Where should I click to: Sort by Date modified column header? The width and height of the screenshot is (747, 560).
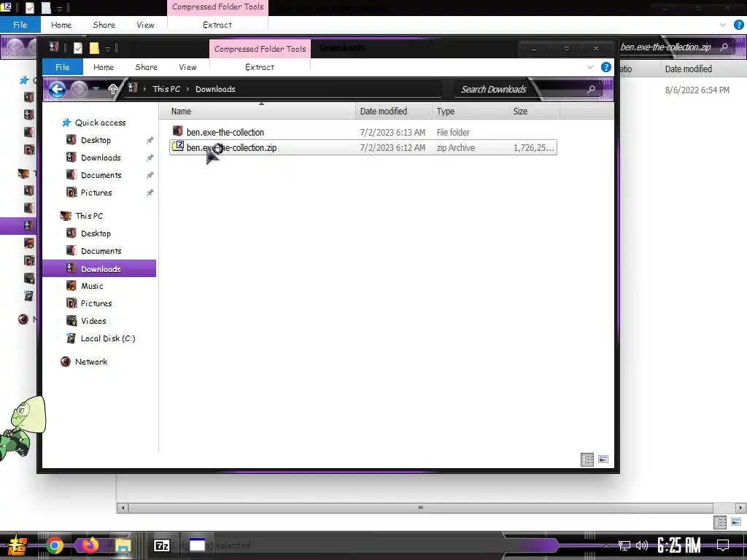393,112
